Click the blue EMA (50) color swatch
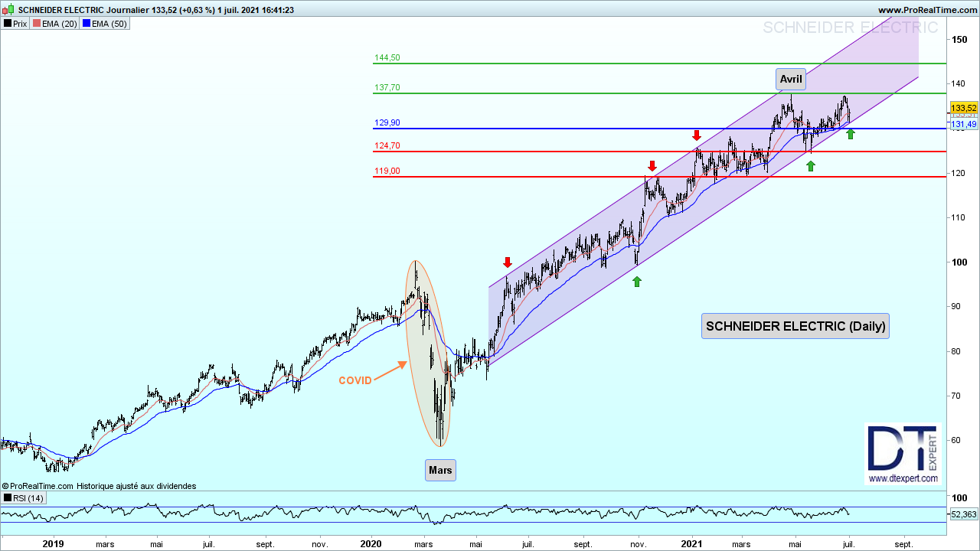The width and height of the screenshot is (980, 551). click(x=87, y=24)
